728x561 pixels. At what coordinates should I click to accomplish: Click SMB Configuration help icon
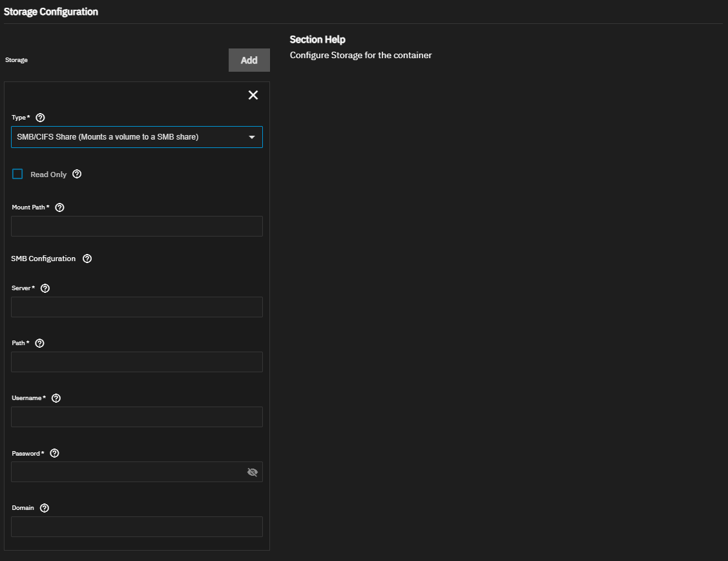pos(87,259)
